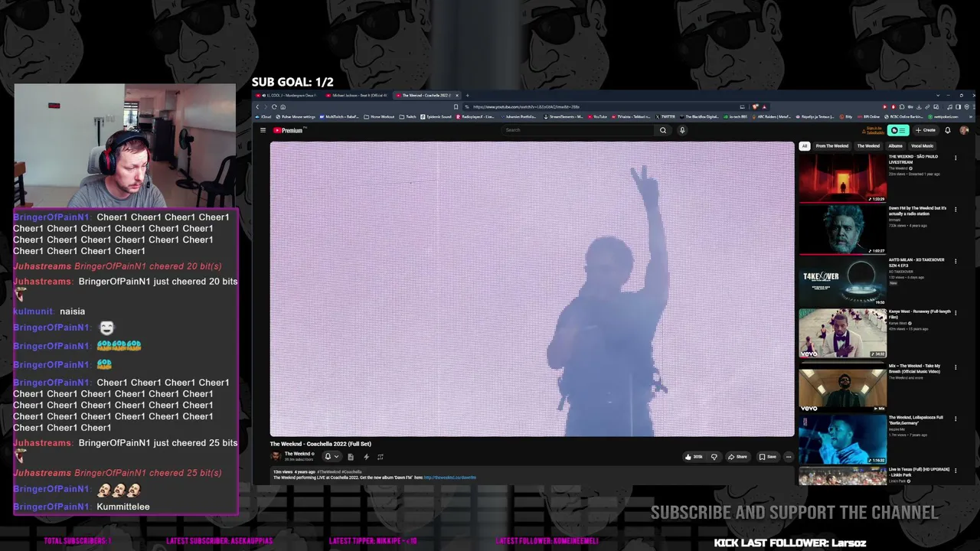Click the theweeknd.co/dawnfm description link
This screenshot has height=551, width=980.
450,478
